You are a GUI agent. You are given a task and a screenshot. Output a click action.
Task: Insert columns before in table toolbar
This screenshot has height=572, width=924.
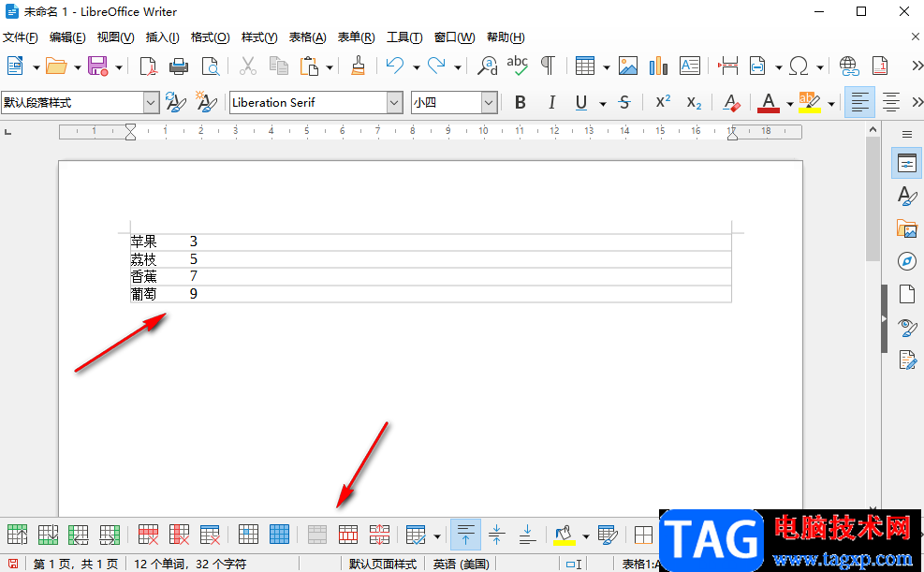(79, 535)
